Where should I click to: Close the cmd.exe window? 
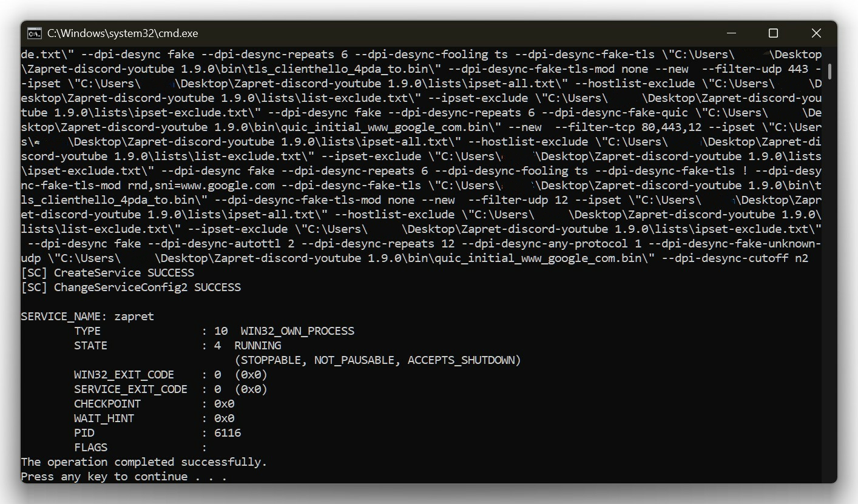point(816,33)
